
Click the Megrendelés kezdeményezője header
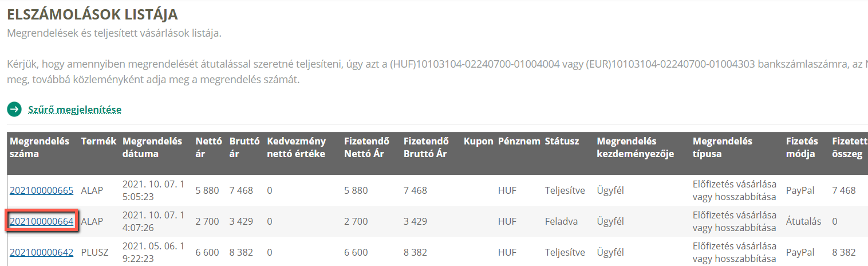[636, 147]
